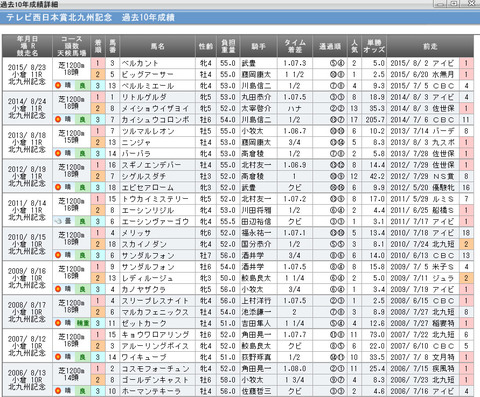Viewport: 480px width, 397px height.
Task: Click the sunny weather icon for the 2006 race
Action: coord(58,391)
